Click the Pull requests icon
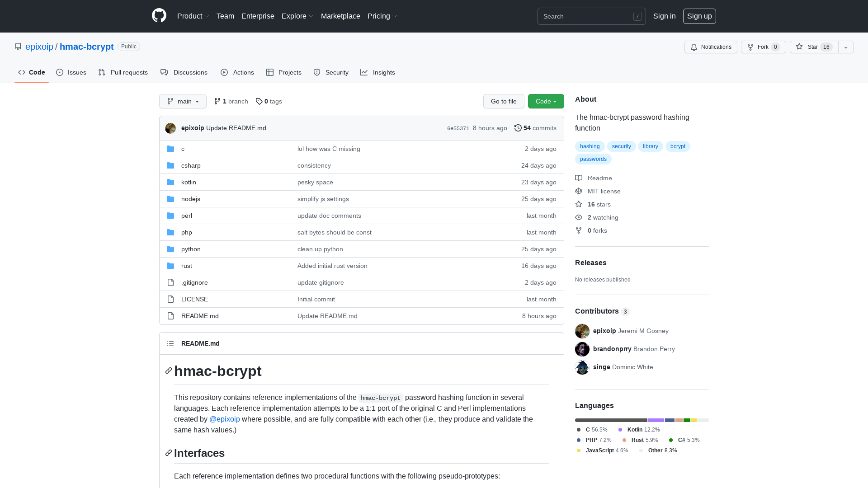The width and height of the screenshot is (868, 488). coord(101,72)
